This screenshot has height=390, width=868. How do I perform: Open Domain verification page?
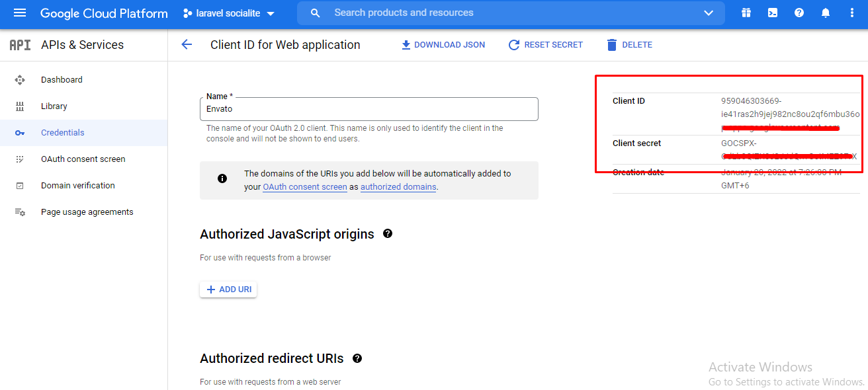(77, 186)
